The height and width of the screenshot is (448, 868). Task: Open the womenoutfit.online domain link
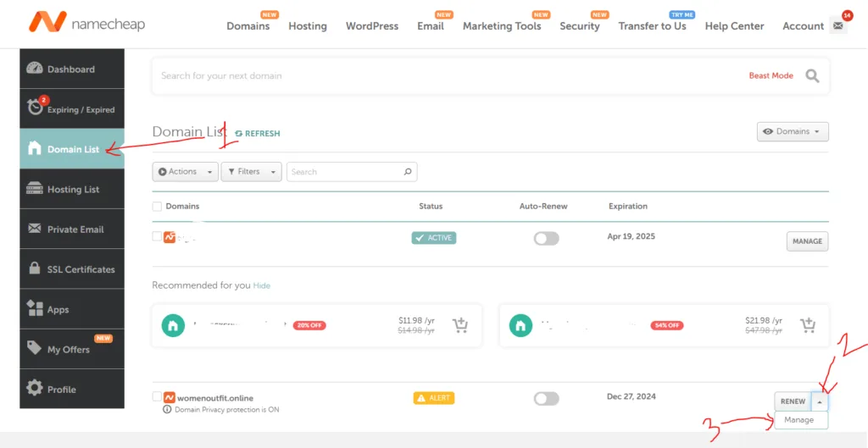[x=215, y=398]
